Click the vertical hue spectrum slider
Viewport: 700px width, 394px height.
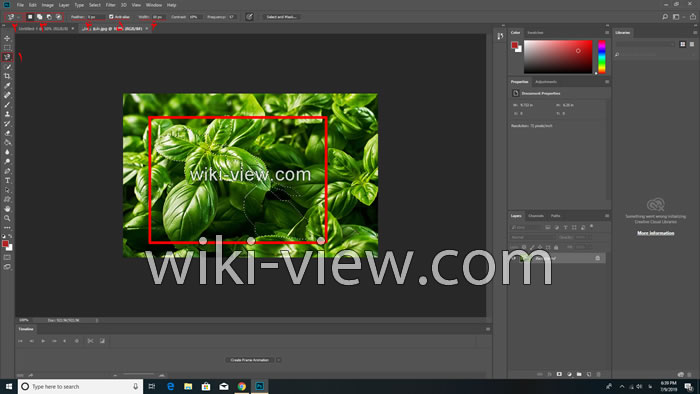pos(602,57)
